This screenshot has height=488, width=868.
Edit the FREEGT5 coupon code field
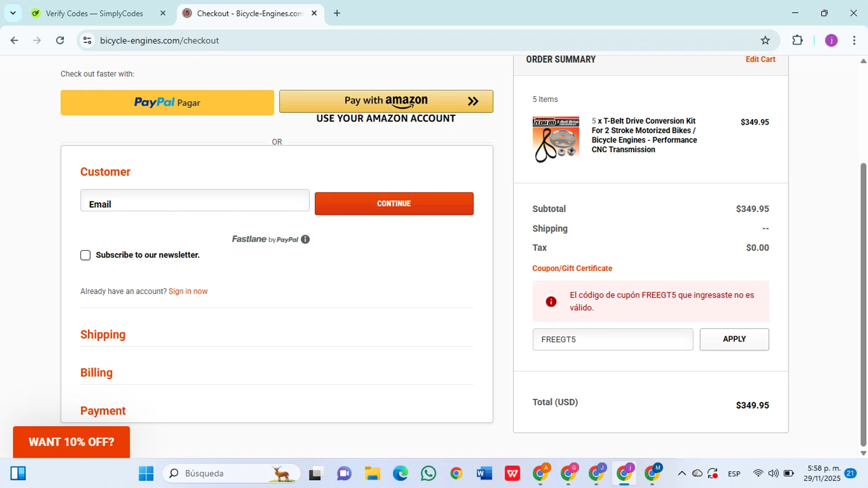click(x=613, y=339)
